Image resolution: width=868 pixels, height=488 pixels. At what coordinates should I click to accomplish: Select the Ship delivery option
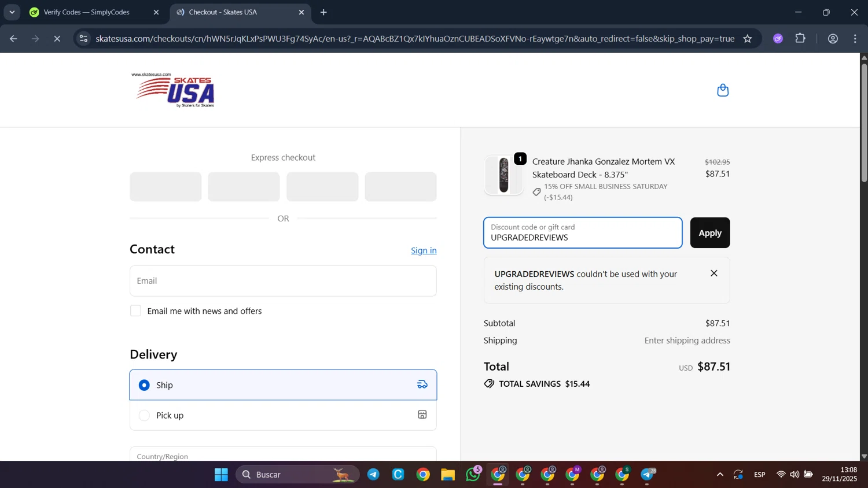(x=283, y=385)
